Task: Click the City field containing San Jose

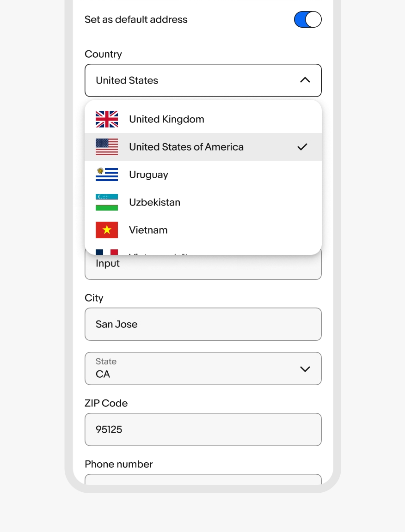Action: pos(203,324)
